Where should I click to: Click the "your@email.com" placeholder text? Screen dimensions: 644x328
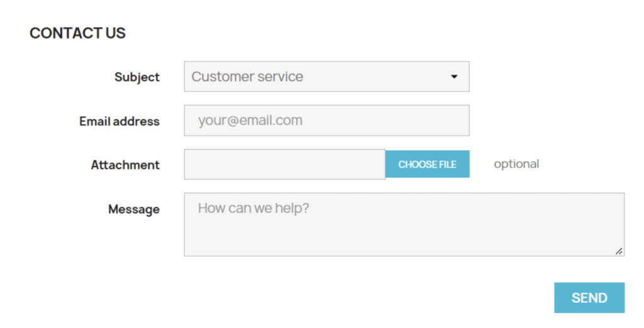coord(250,121)
